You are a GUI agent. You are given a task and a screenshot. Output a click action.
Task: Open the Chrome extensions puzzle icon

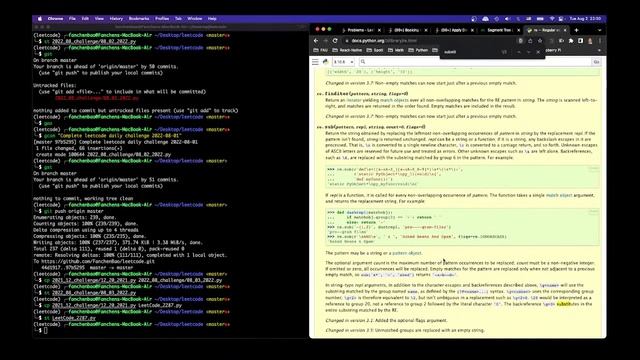pos(571,41)
